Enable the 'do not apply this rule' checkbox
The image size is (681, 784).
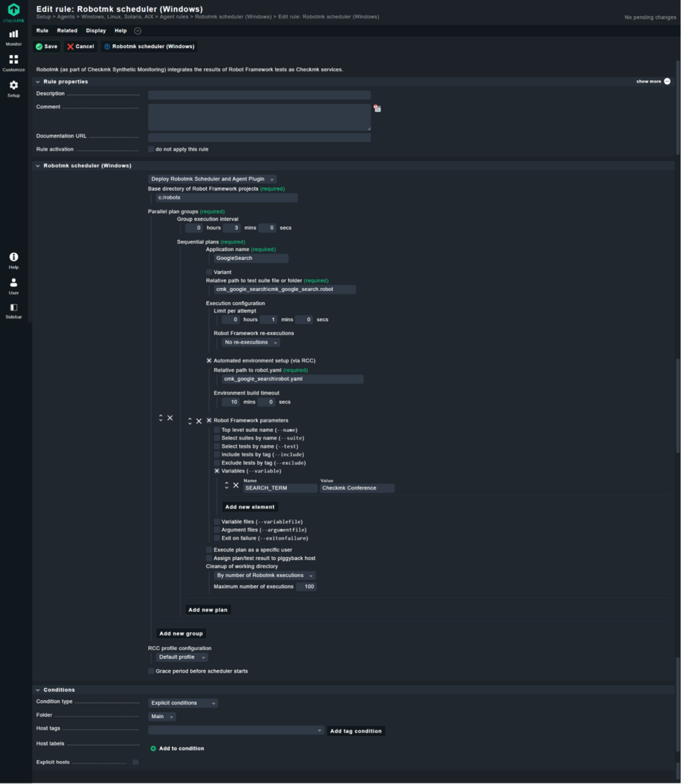pyautogui.click(x=153, y=149)
